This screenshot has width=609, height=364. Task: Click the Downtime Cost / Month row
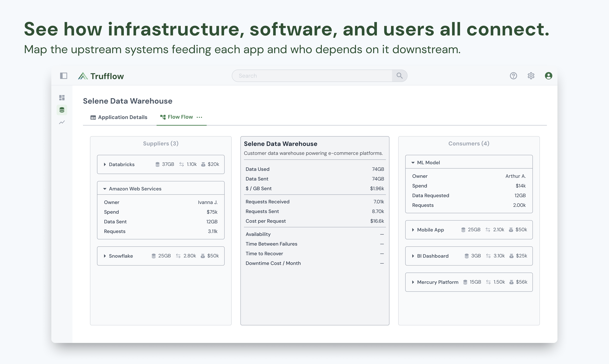click(315, 263)
